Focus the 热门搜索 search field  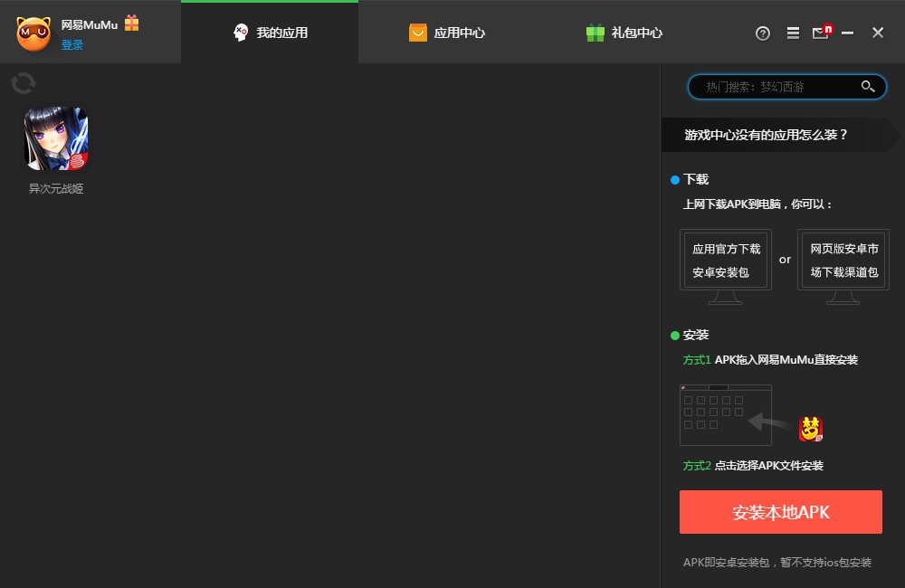coord(786,87)
